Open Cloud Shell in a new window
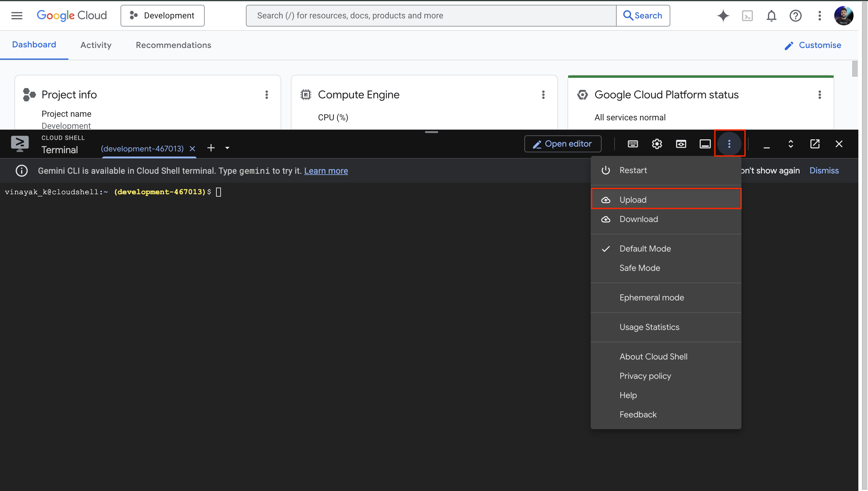This screenshot has width=868, height=491. (815, 144)
